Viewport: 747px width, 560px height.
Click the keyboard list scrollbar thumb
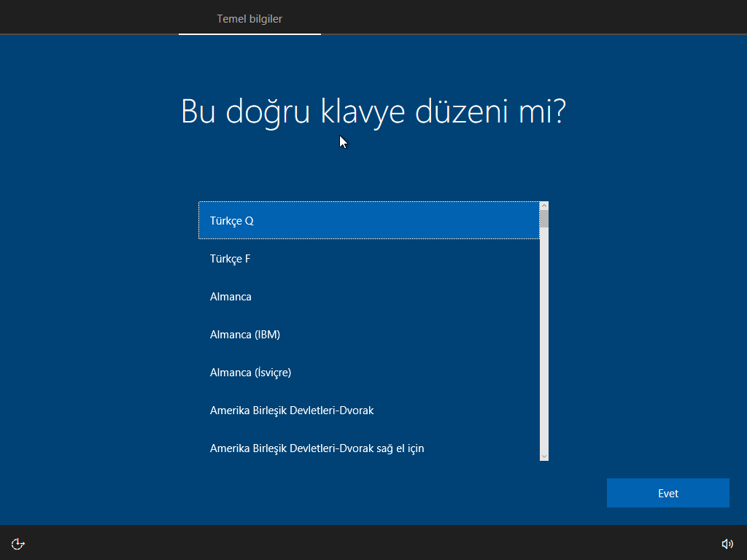pyautogui.click(x=543, y=218)
